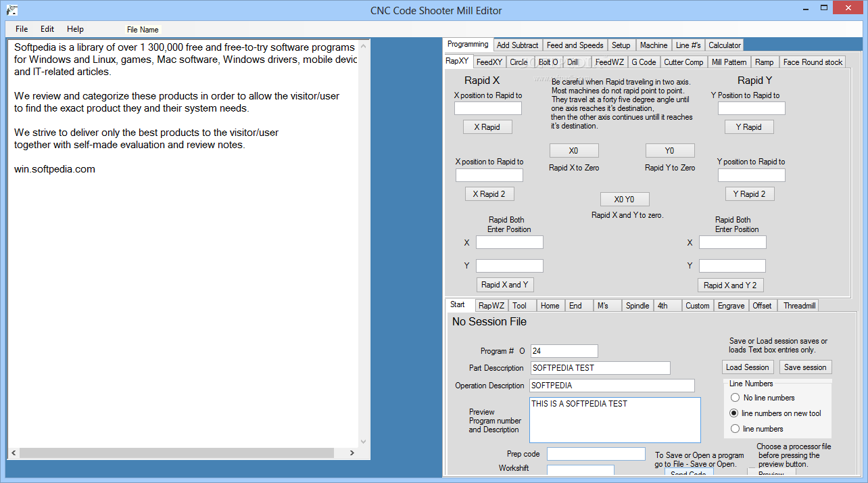Focus the first Y Position to Rapid field
The image size is (868, 483).
(x=752, y=108)
